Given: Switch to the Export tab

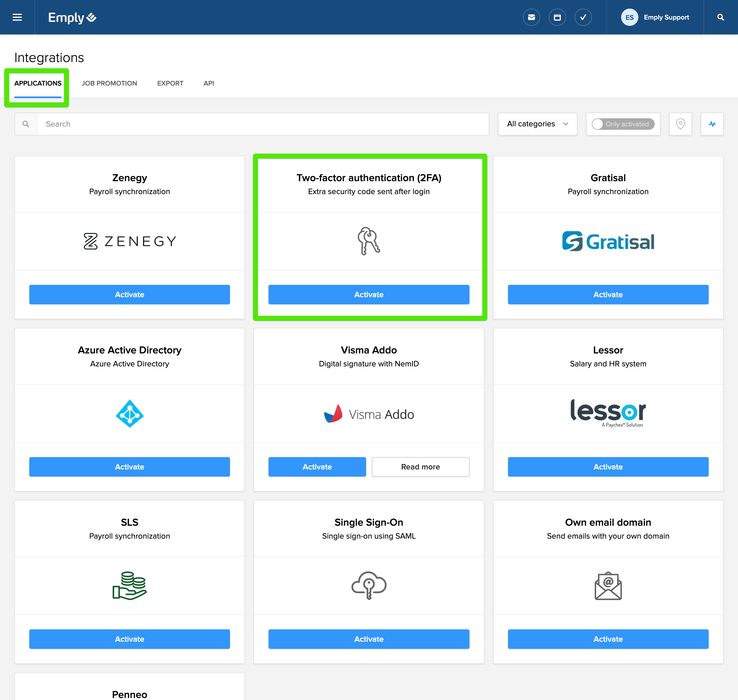Looking at the screenshot, I should coord(170,83).
